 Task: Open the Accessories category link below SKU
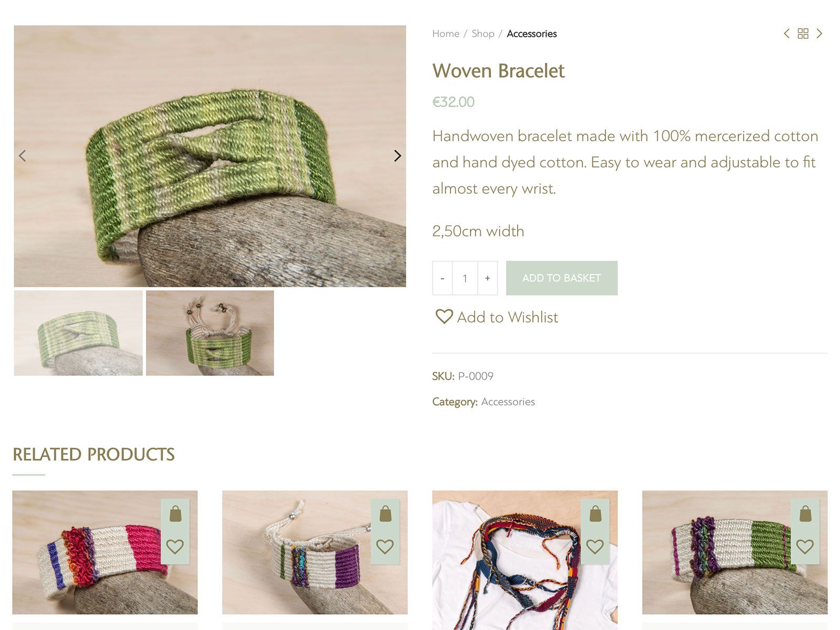508,402
